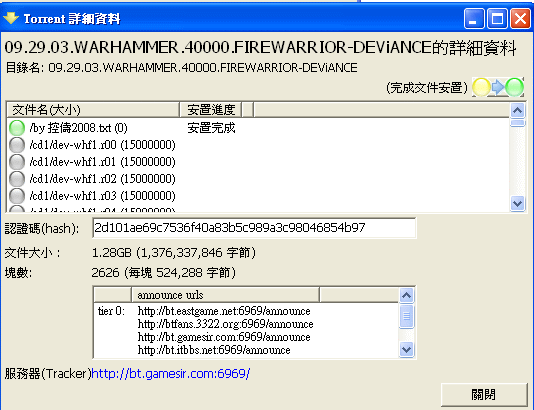The height and width of the screenshot is (410, 534).
Task: Select http://bt.itbbs.net:6969/announce url
Action: coord(214,350)
